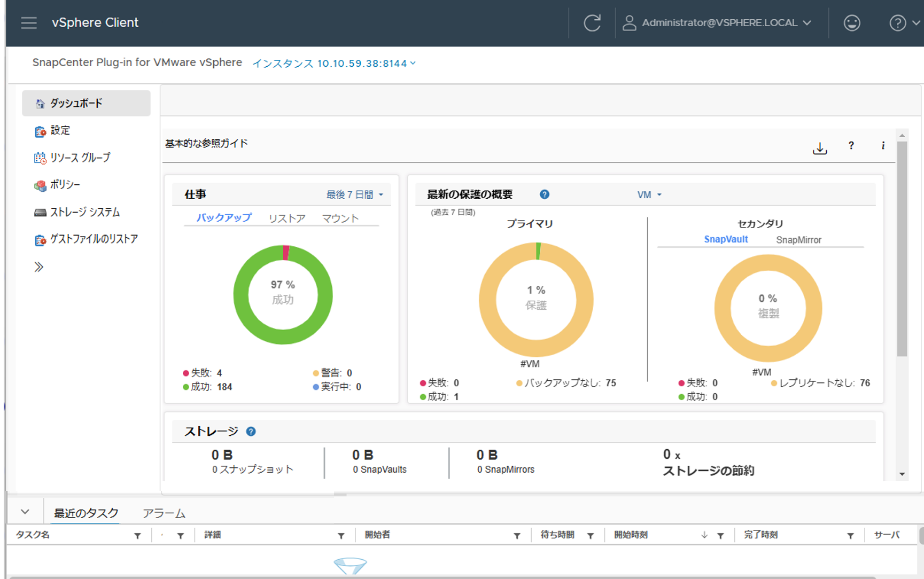This screenshot has width=924, height=579.
Task: Select the バックアップ tab
Action: (223, 218)
